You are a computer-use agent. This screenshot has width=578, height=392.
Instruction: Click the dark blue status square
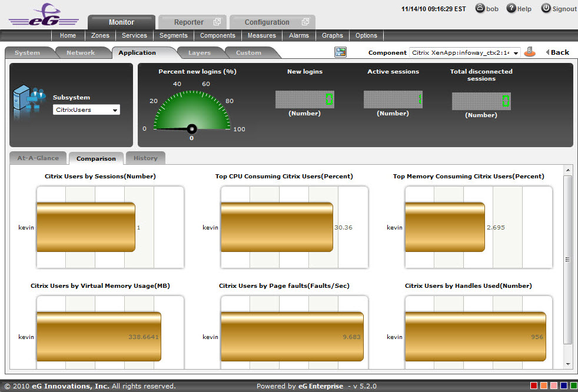click(563, 386)
